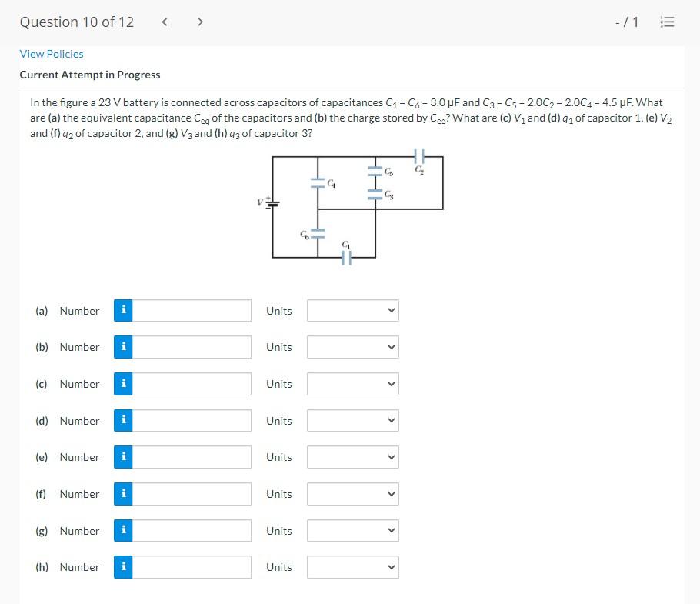Open the View Policies link

click(52, 54)
